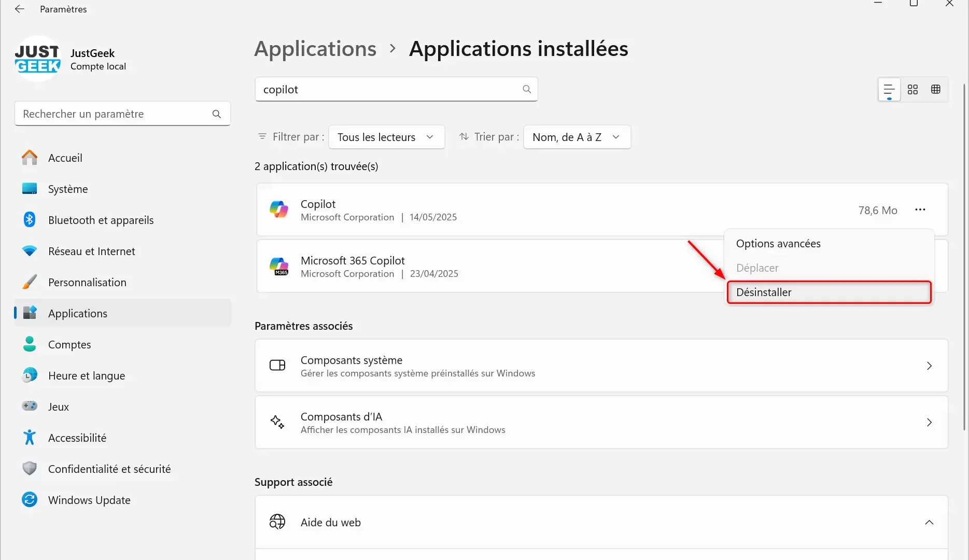Go back with the arrow in title bar
This screenshot has width=969, height=560.
coord(20,9)
